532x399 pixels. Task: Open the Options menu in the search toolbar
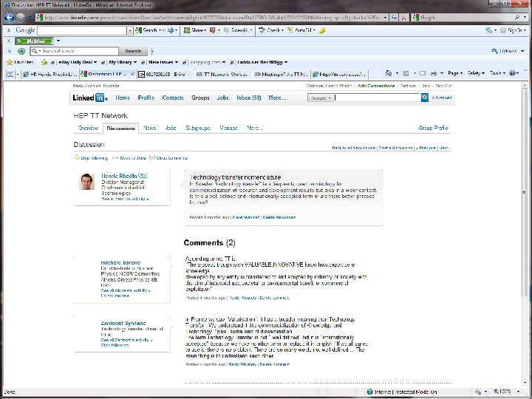pyautogui.click(x=508, y=51)
